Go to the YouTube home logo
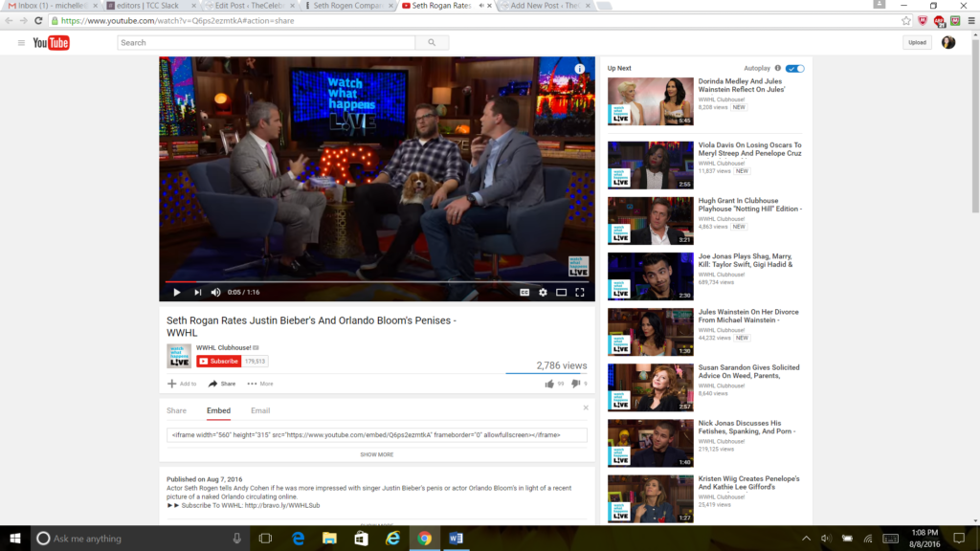This screenshot has height=551, width=980. point(52,42)
